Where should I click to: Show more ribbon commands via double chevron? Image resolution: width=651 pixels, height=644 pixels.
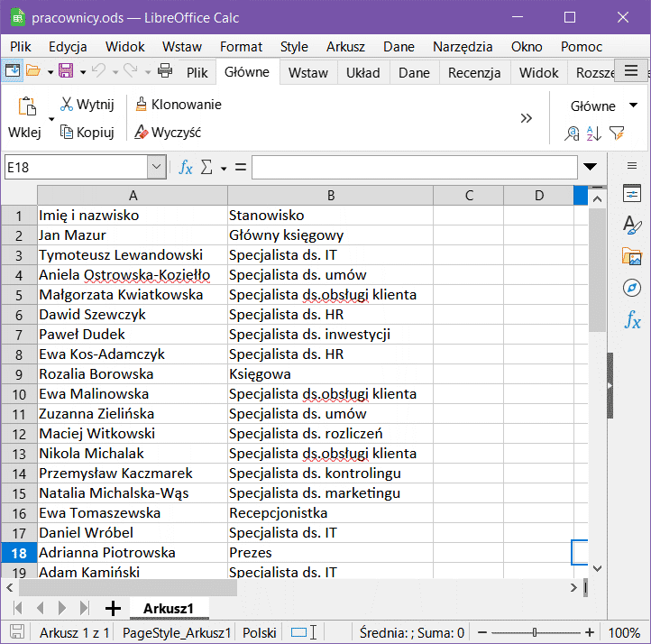[527, 118]
